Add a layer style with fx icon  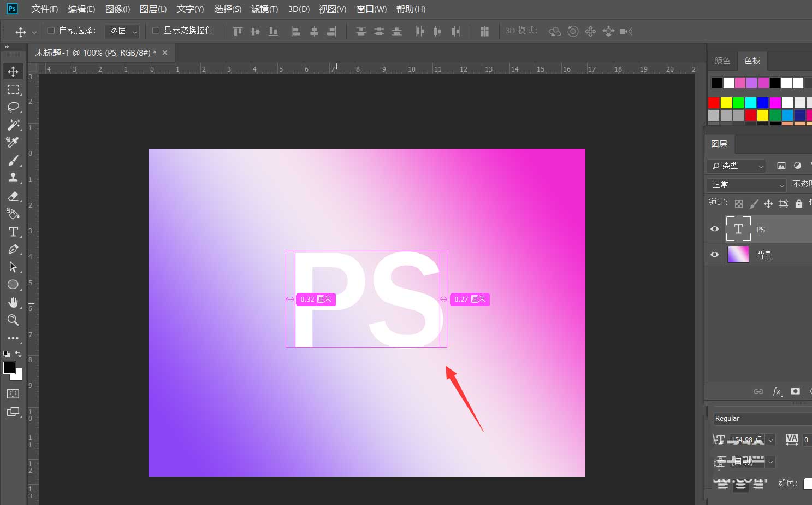pyautogui.click(x=777, y=391)
